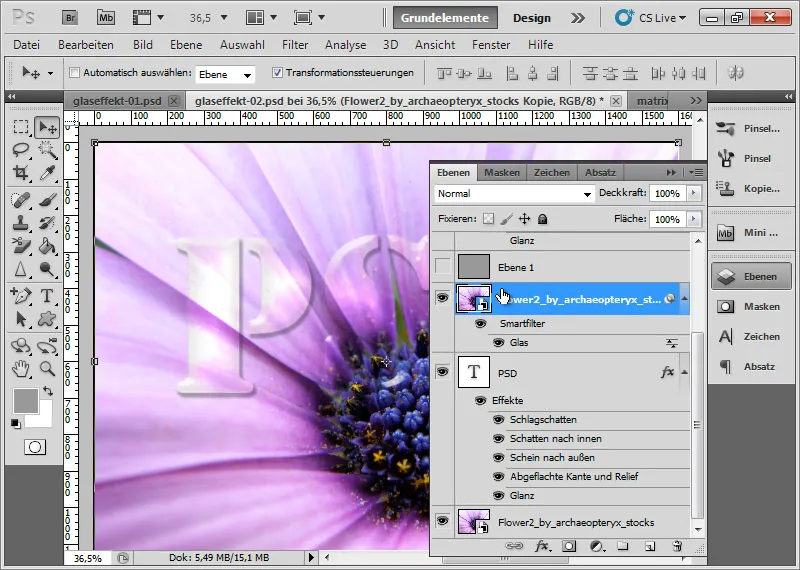Hide the Glas filter
Screen dimensions: 800x570
point(498,342)
